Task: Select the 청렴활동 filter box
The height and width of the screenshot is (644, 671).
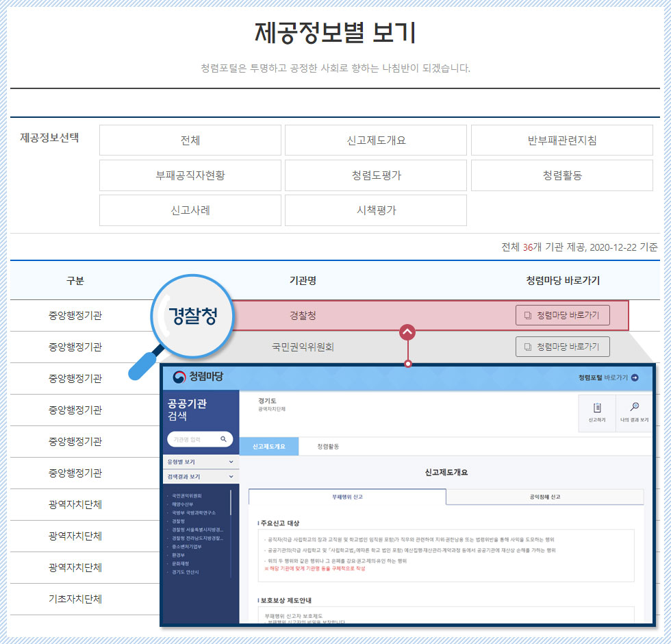Action: click(x=562, y=175)
